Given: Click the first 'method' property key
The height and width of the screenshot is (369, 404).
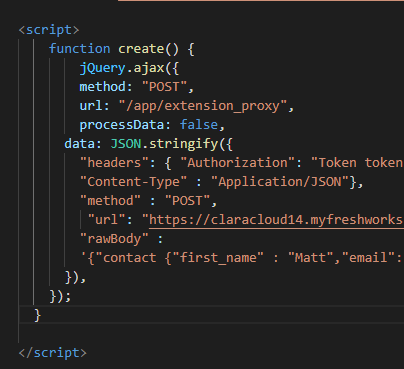Looking at the screenshot, I should (x=102, y=87).
